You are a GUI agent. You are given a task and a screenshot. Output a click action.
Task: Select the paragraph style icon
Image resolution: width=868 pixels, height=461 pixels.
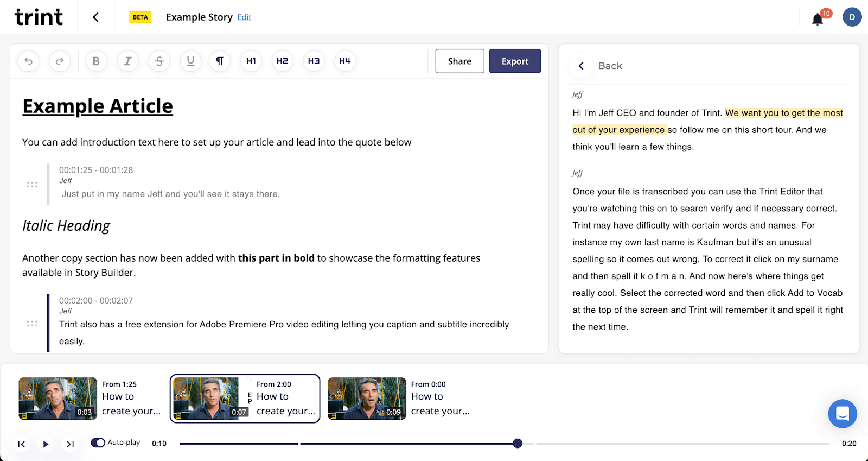(x=220, y=61)
